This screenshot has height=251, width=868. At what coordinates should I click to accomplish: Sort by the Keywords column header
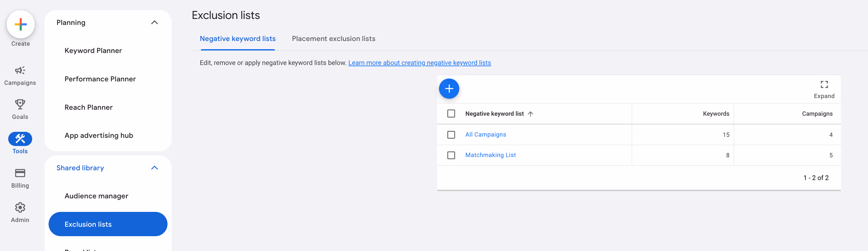point(716,114)
